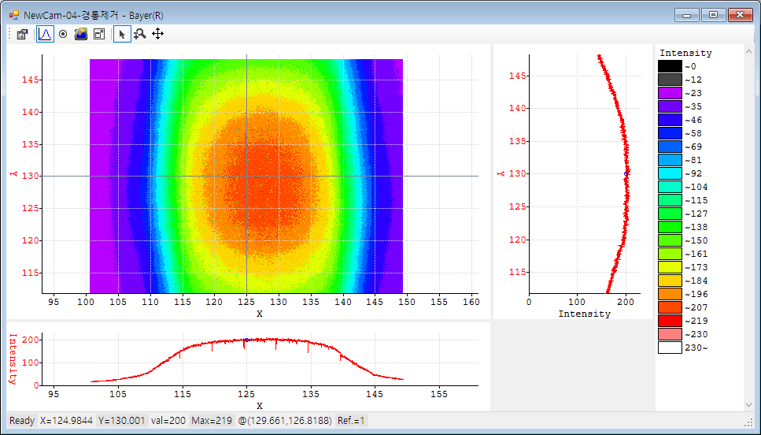Screen dimensions: 761x435
Task: Click the red ~219 intensity swatch
Action: [670, 321]
